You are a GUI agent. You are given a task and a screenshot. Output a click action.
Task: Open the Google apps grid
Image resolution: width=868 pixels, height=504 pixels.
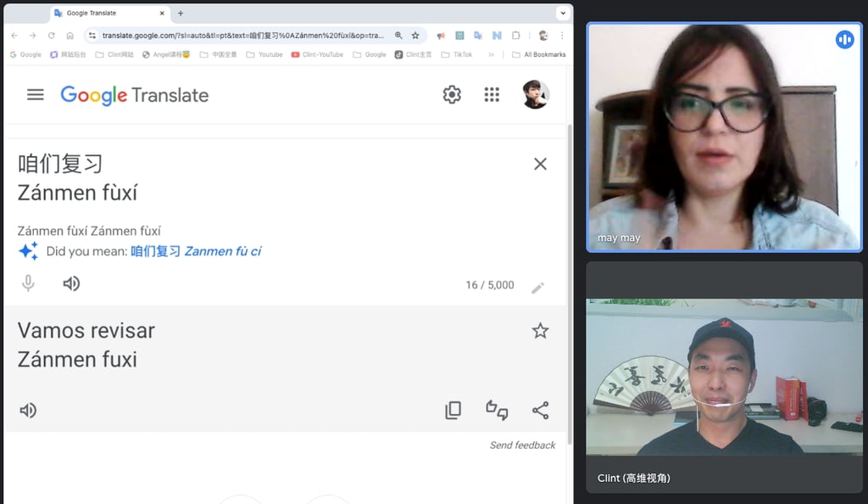[x=492, y=95]
